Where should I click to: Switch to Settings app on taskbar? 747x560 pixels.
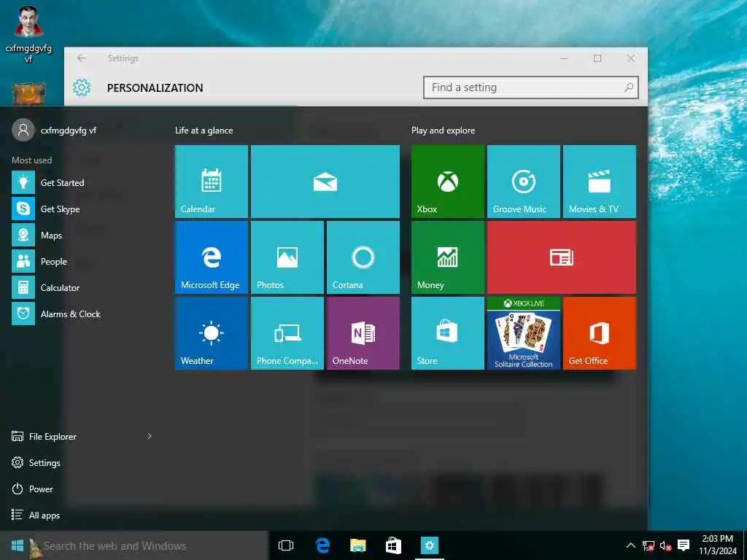click(x=429, y=545)
